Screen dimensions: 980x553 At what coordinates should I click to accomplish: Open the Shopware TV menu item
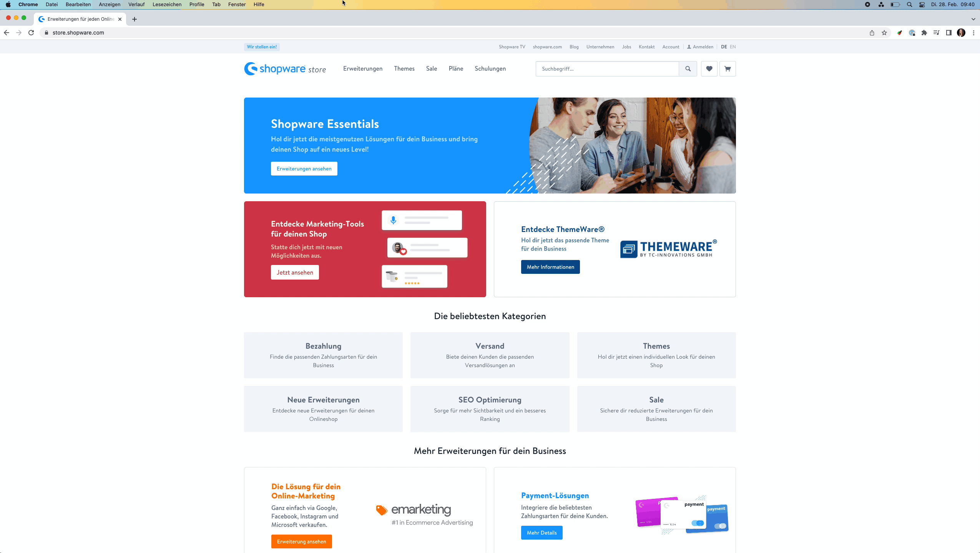coord(512,46)
